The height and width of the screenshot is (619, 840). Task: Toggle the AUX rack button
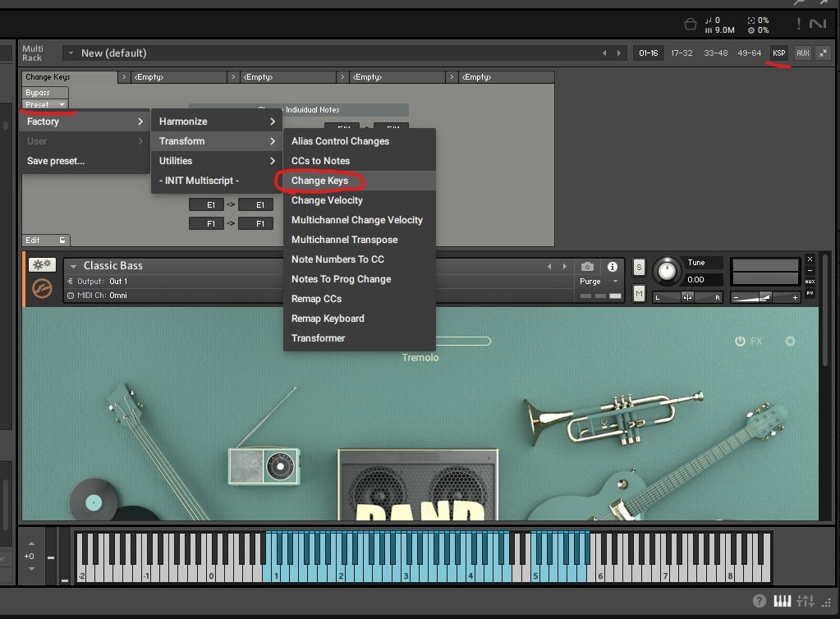802,53
